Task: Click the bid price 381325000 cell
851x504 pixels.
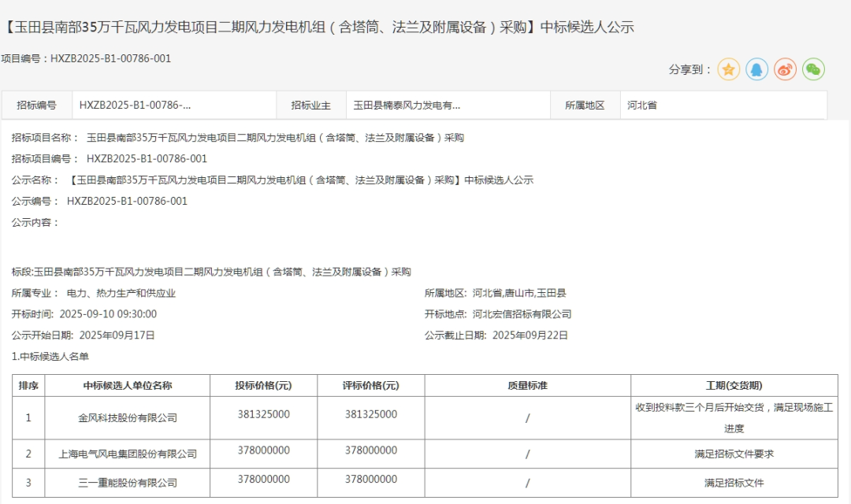Action: (x=263, y=413)
